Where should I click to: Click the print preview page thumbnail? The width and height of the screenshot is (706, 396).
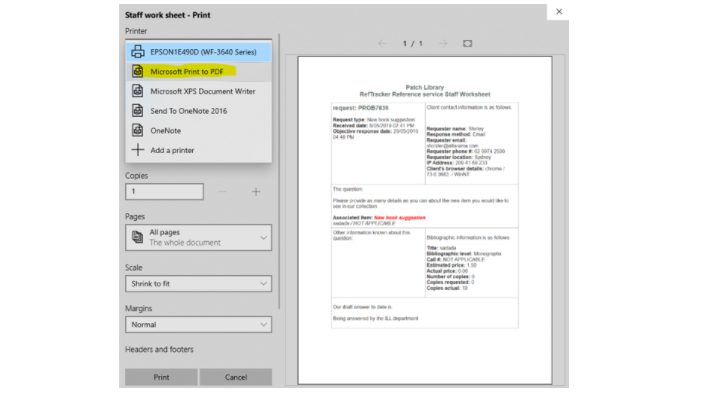coord(425,220)
